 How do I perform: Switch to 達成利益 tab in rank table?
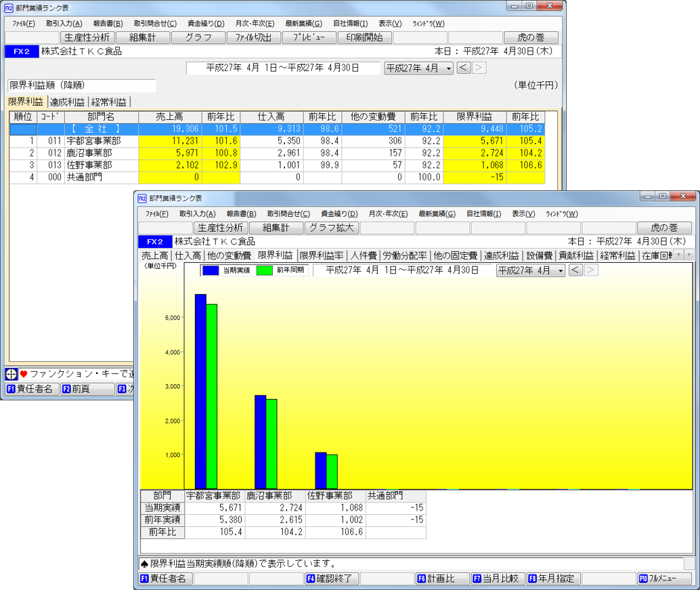[x=68, y=102]
